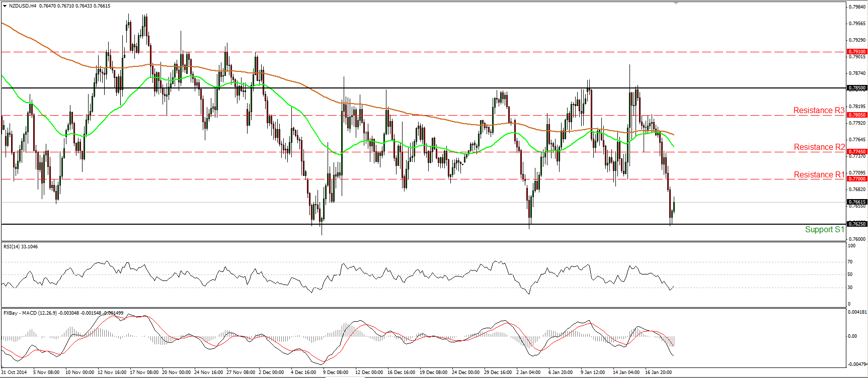Select the 0.79100 red price tag
This screenshot has height=378, width=868.
tap(857, 51)
